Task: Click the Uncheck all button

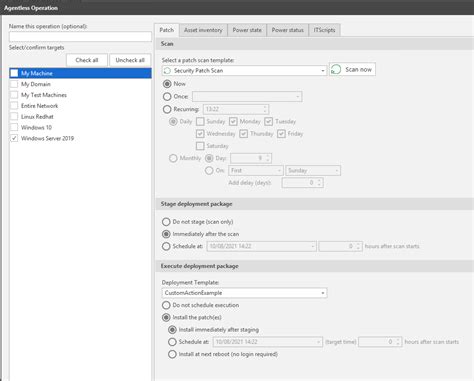Action: click(130, 60)
